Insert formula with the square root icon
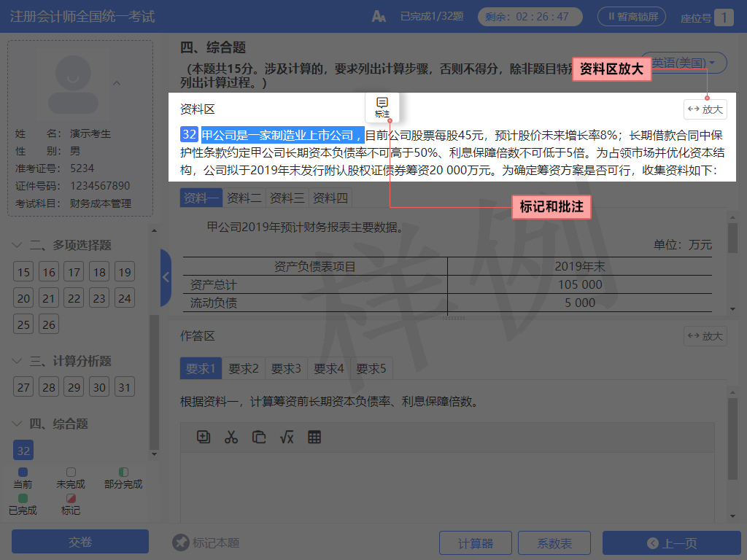Viewport: 747px width, 560px height. tap(287, 437)
